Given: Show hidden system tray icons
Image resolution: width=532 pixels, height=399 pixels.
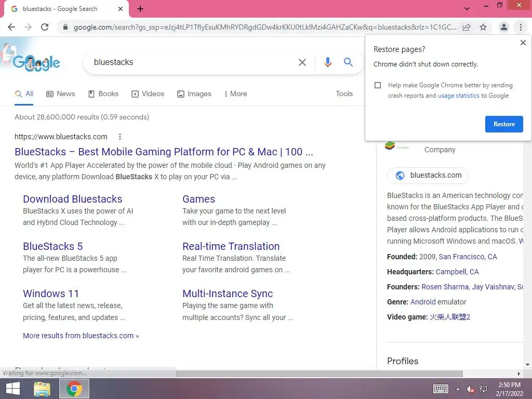Looking at the screenshot, I should (x=458, y=389).
